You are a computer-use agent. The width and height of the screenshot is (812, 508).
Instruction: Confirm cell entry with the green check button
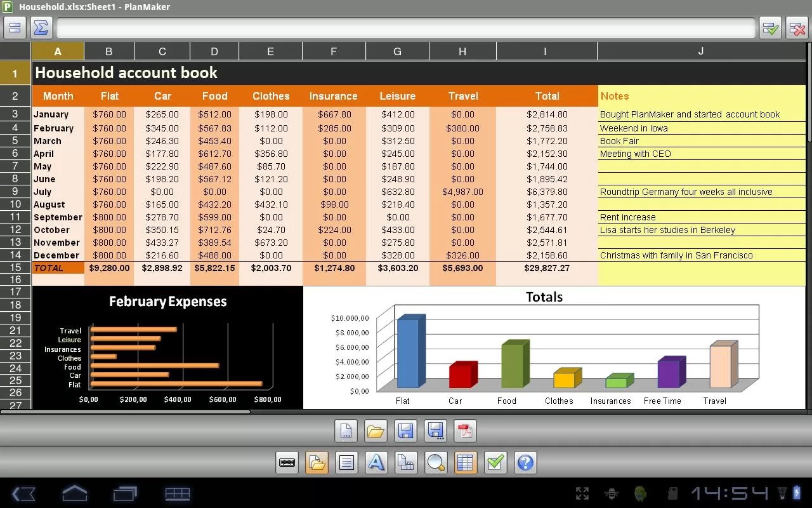(x=769, y=28)
